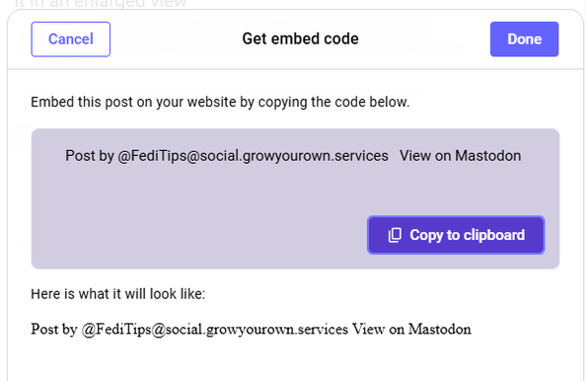Click the Here is what it will look like label
The width and height of the screenshot is (588, 381).
coord(118,294)
